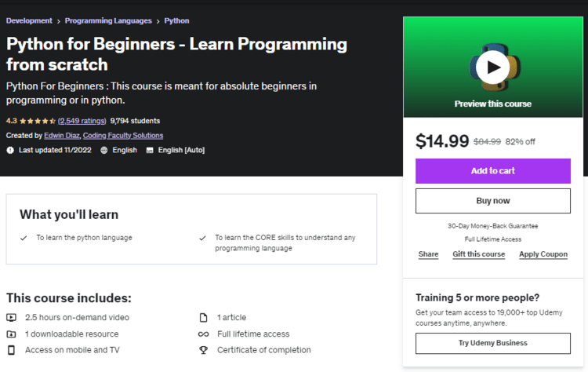This screenshot has width=588, height=372.
Task: Click the trophy certificate icon
Action: point(203,350)
